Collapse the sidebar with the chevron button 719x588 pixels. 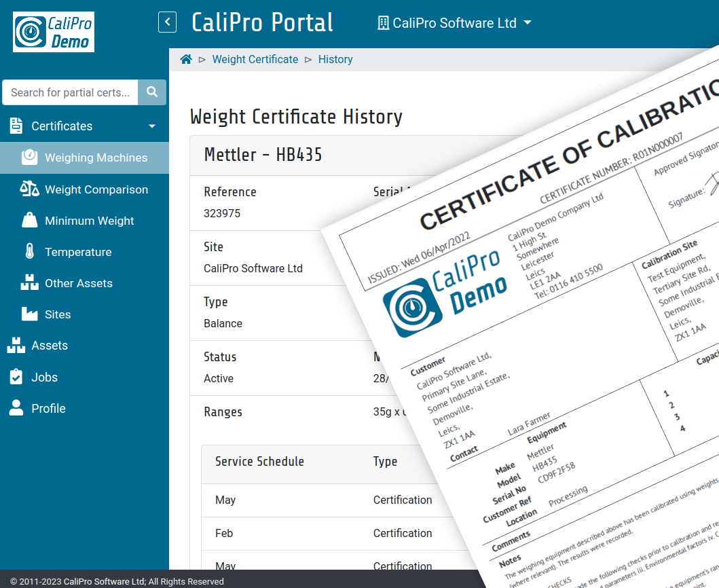(168, 22)
